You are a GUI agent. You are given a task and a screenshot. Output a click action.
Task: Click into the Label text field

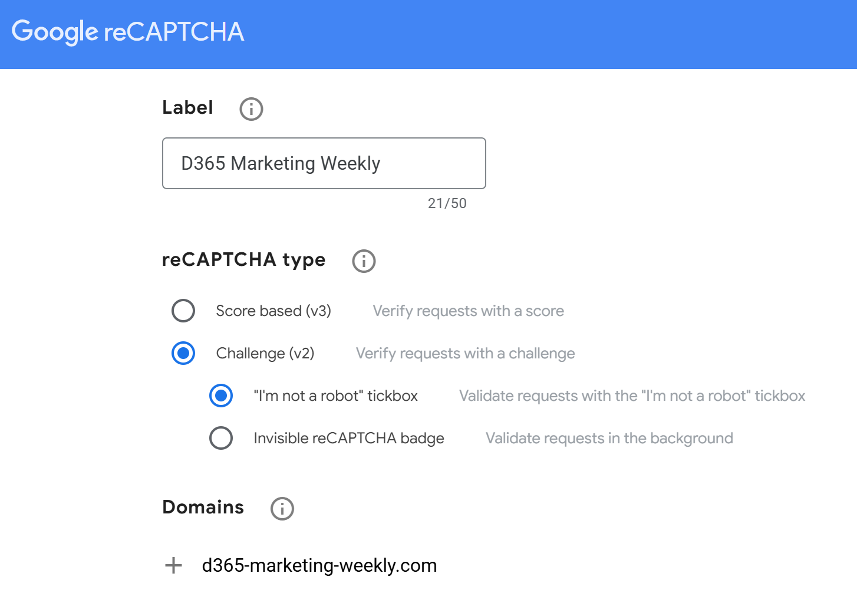(x=324, y=163)
